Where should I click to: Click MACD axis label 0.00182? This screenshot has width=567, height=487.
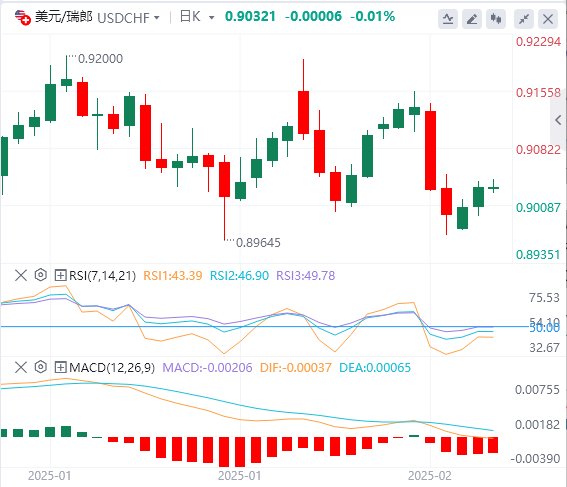pos(537,425)
